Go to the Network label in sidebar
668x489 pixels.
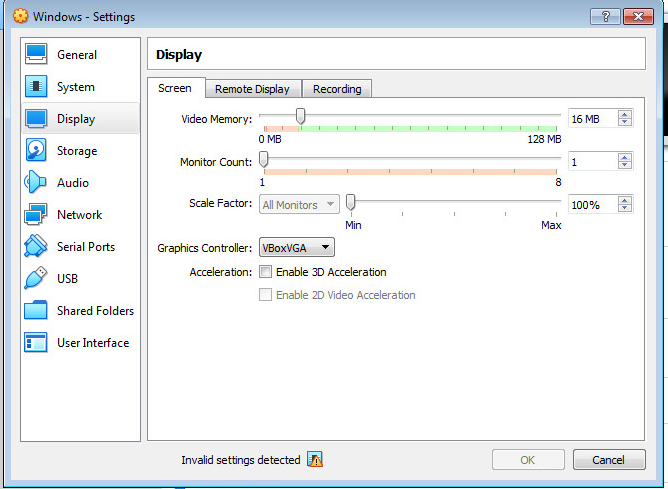(x=80, y=215)
